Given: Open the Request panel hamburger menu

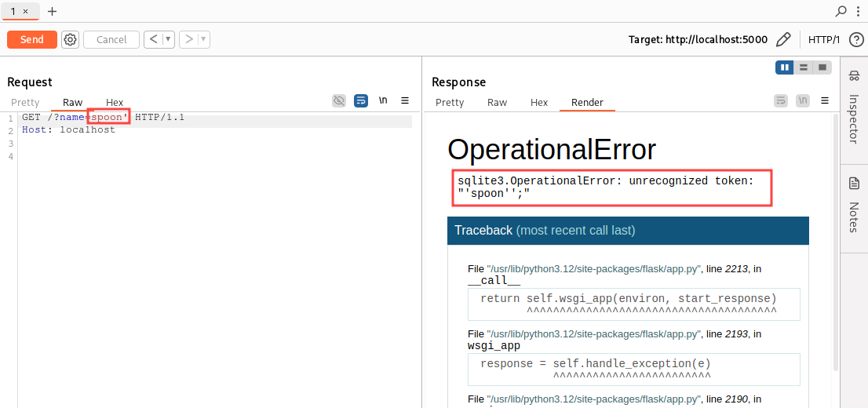Looking at the screenshot, I should pyautogui.click(x=405, y=100).
